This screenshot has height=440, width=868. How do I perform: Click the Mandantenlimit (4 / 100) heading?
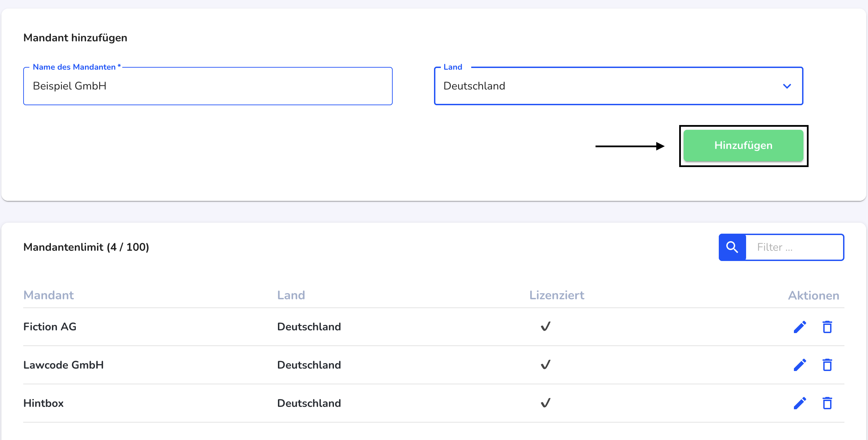86,247
